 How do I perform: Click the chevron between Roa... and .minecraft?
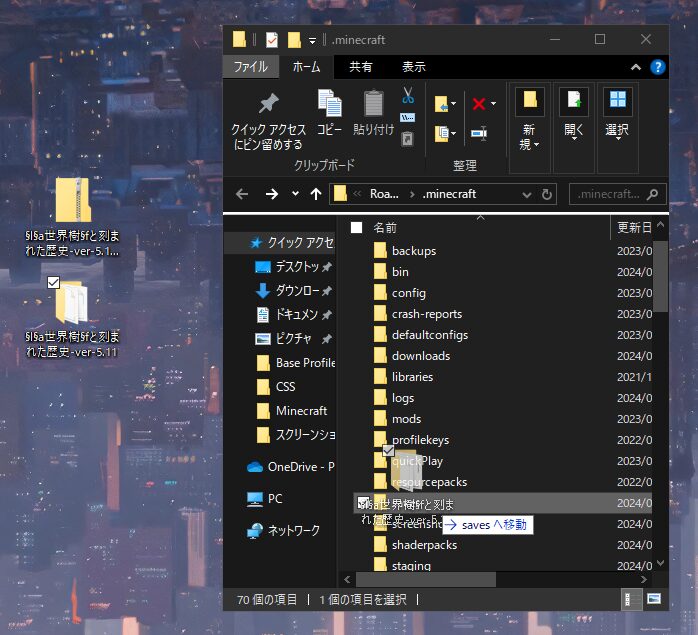click(412, 194)
